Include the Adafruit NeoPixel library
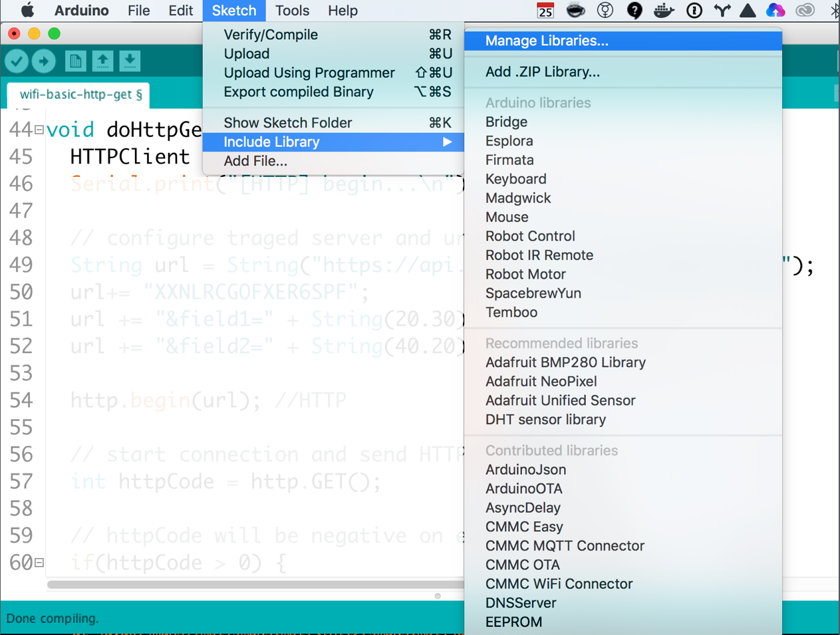The image size is (840, 635). pos(541,382)
